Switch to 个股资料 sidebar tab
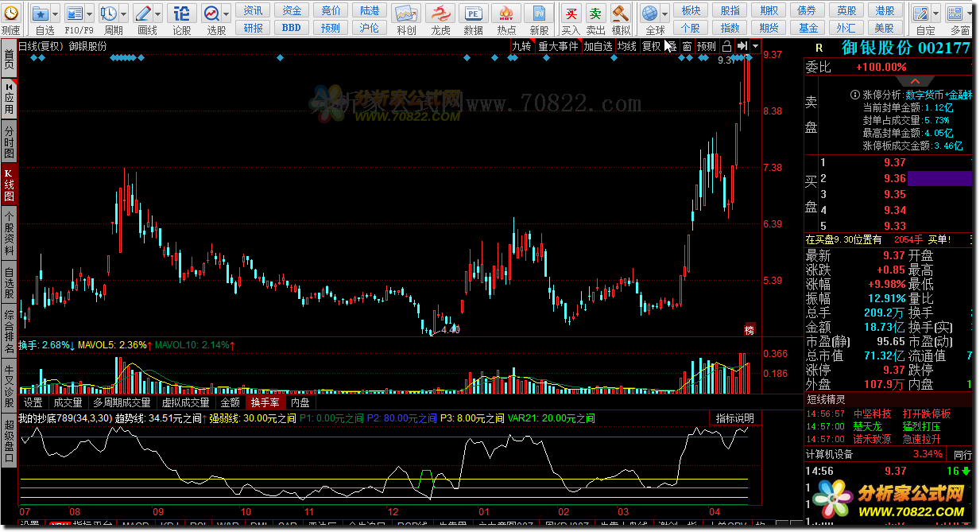Screen dimensions: 980x532 [9, 233]
